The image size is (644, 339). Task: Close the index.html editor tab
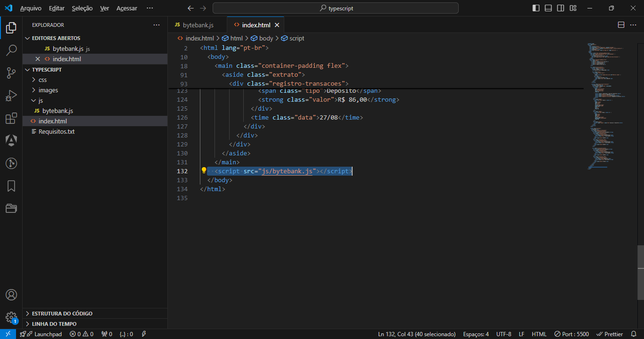[277, 25]
